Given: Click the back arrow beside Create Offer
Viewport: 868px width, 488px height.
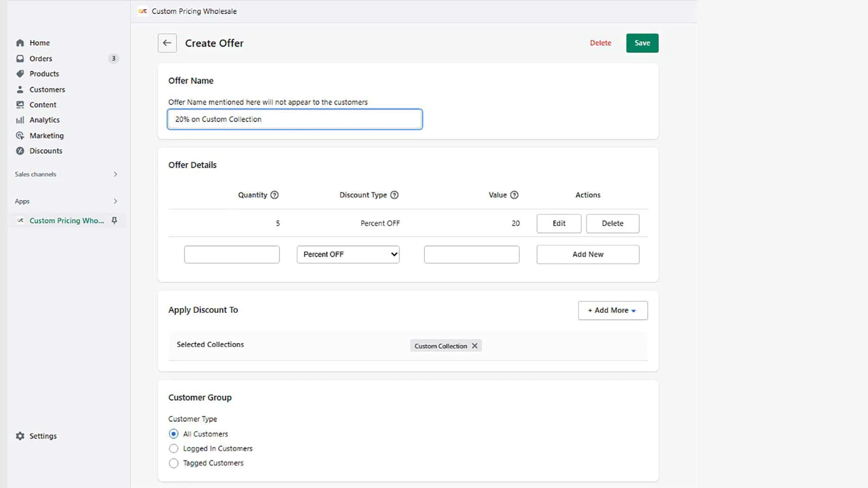Looking at the screenshot, I should 167,43.
